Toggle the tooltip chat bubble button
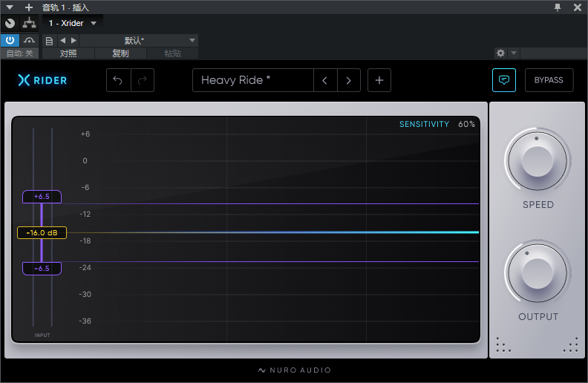The image size is (588, 383). [x=504, y=80]
